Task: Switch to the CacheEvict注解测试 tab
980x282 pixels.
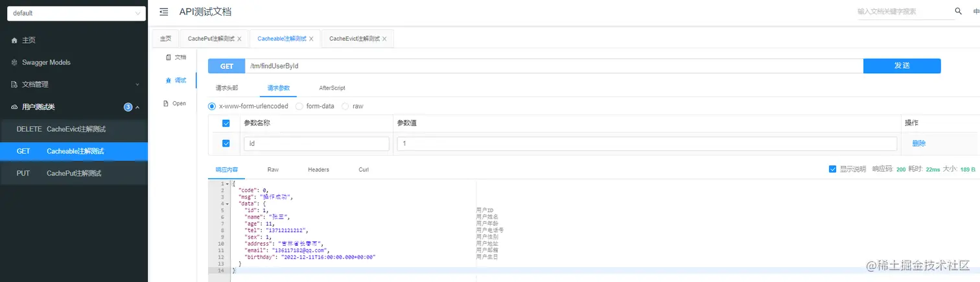Action: (354, 39)
